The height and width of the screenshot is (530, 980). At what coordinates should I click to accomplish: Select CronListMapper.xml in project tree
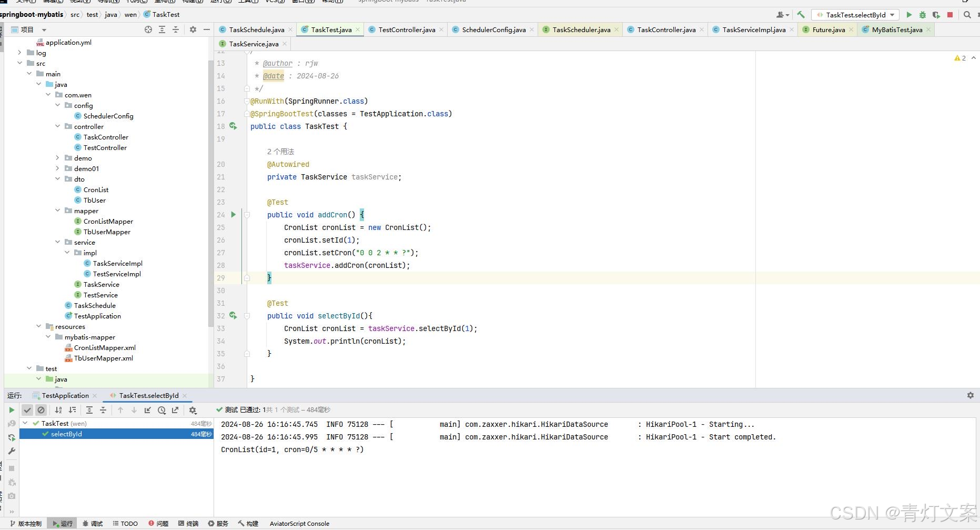pos(100,347)
